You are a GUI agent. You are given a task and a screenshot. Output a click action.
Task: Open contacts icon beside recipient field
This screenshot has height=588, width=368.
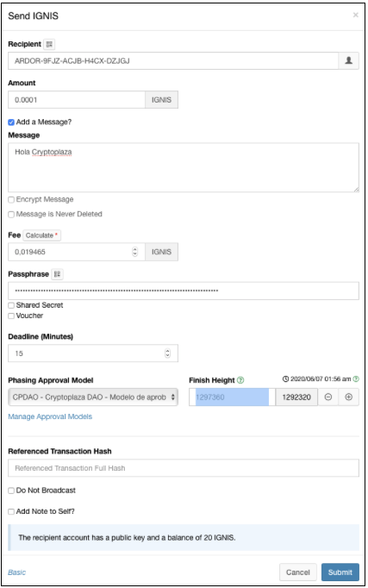tap(348, 60)
